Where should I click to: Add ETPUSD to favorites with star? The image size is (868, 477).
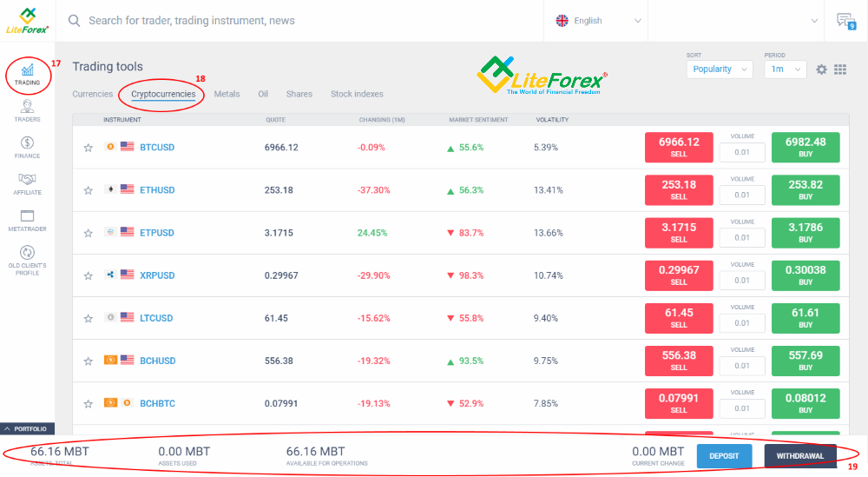[88, 233]
